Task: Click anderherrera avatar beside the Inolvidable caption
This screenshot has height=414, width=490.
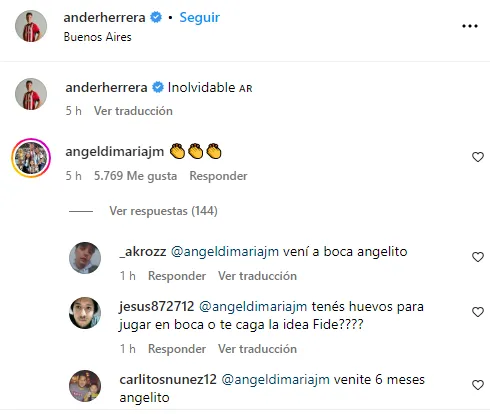Action: tap(31, 94)
